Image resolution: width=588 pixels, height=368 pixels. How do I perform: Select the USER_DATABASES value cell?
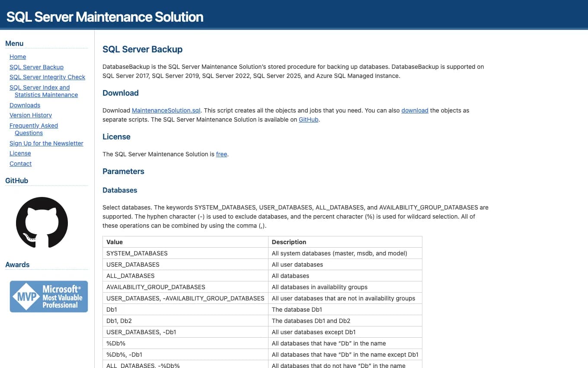(185, 265)
